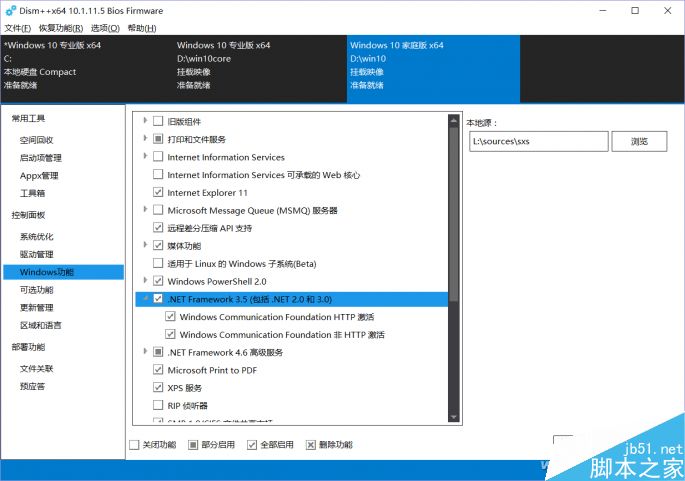Click the 全部启用 legend checkbox icon
The height and width of the screenshot is (481, 685).
tap(252, 445)
